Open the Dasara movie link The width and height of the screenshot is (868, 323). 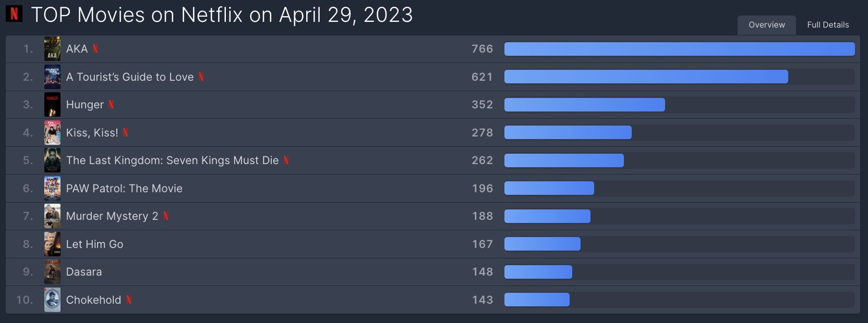(84, 272)
